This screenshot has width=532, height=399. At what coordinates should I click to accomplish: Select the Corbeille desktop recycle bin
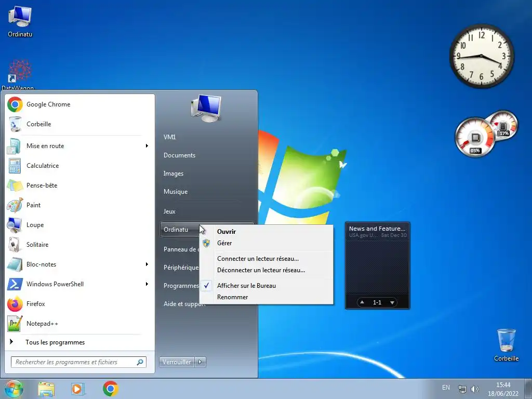tap(506, 345)
